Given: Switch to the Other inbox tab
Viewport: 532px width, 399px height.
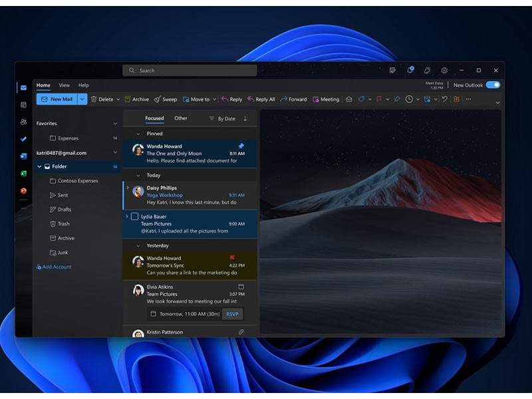Looking at the screenshot, I should click(x=181, y=118).
